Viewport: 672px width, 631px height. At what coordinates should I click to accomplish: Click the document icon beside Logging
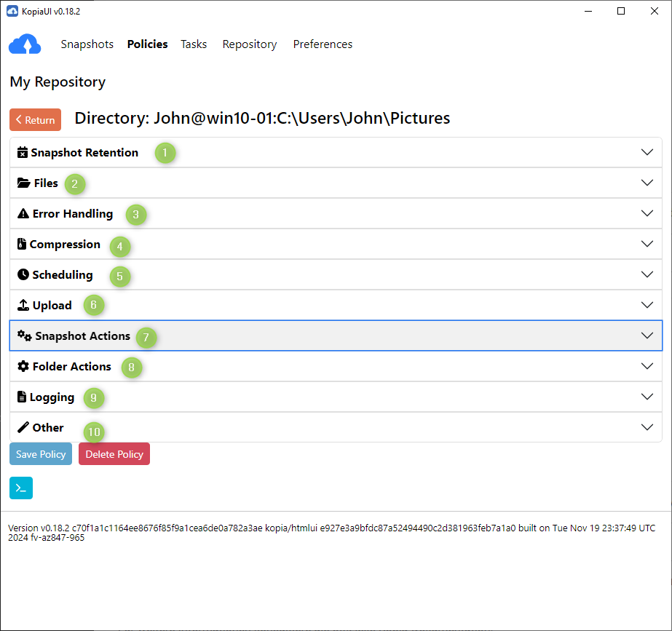pos(21,397)
